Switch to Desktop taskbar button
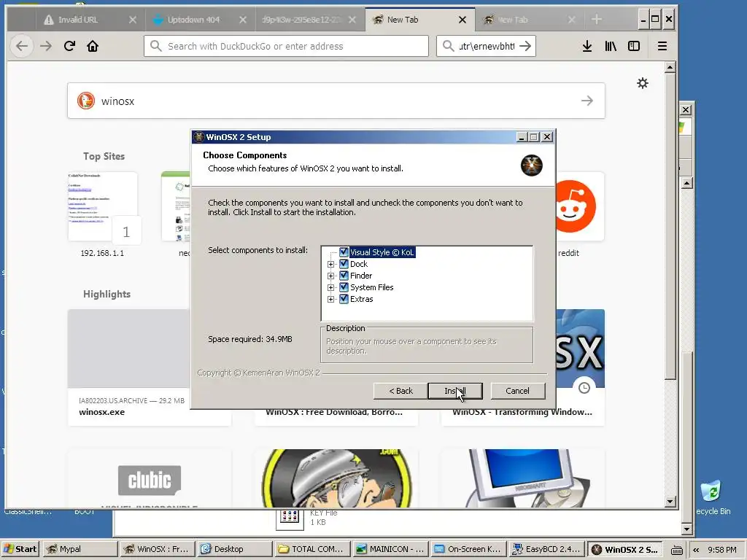This screenshot has height=560, width=747. 234,549
